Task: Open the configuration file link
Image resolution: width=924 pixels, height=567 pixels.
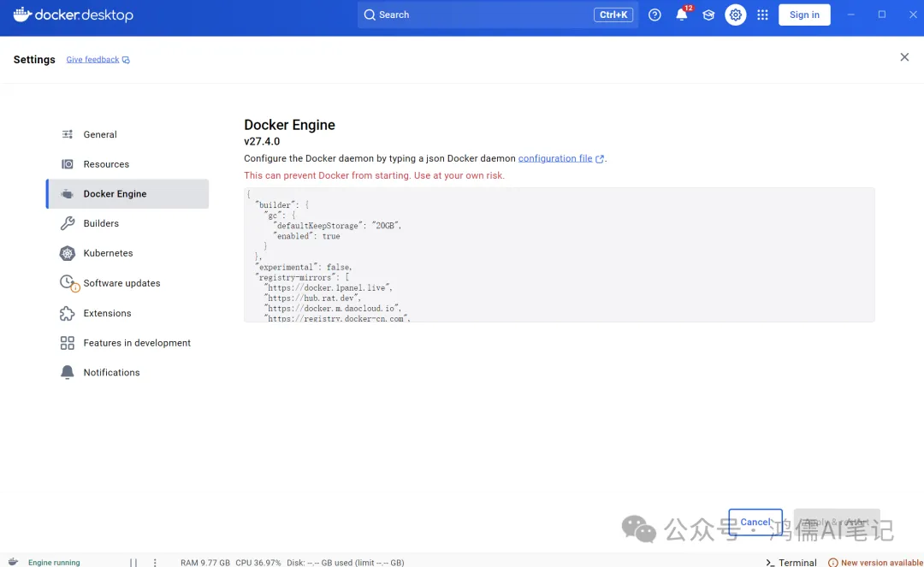Action: pyautogui.click(x=555, y=158)
